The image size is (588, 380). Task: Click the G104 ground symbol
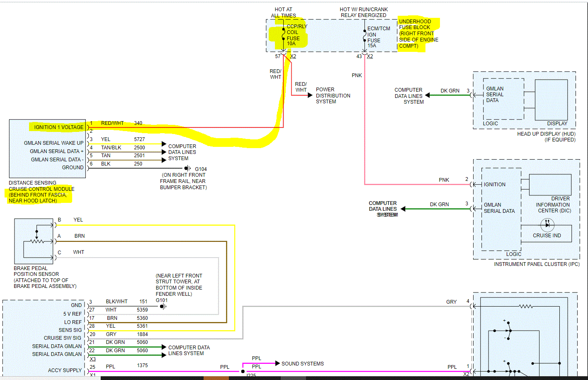click(188, 168)
